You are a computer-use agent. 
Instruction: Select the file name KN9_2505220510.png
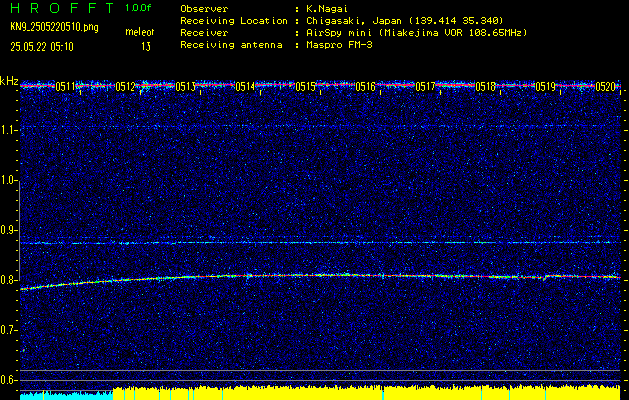coord(54,27)
